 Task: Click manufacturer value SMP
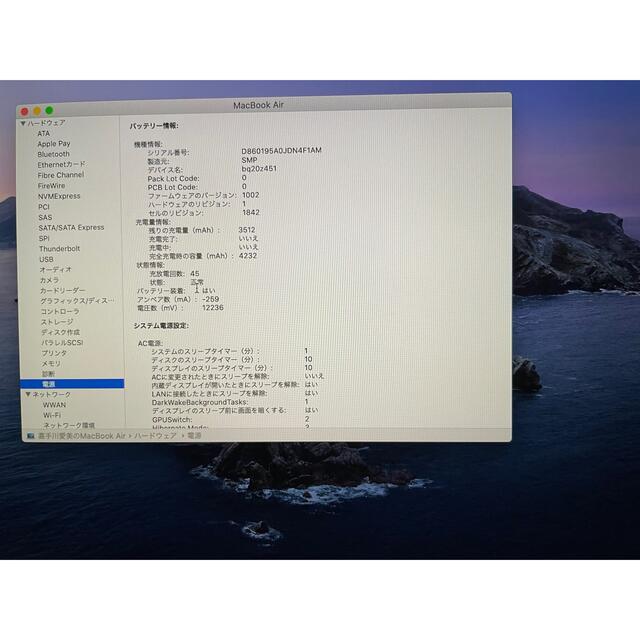pyautogui.click(x=249, y=160)
